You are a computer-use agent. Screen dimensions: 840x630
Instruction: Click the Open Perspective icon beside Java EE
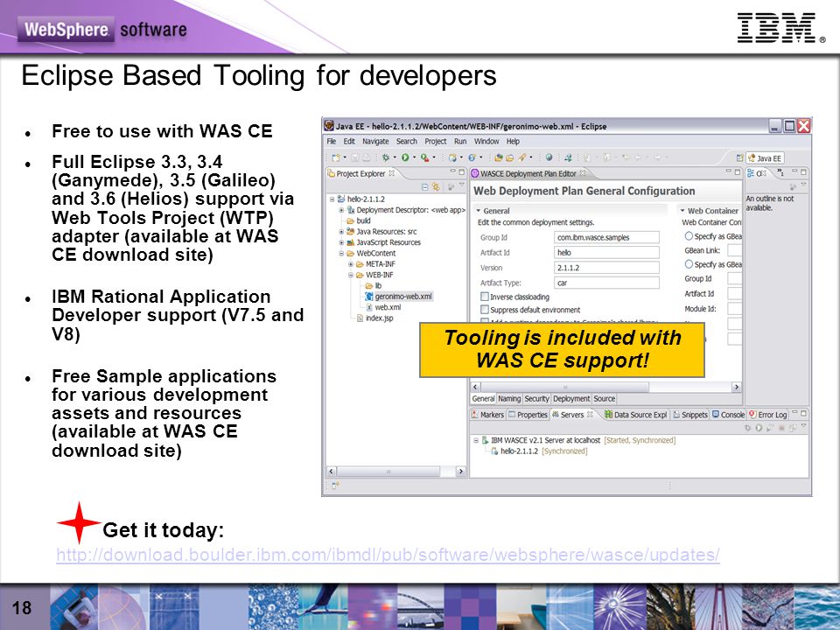coord(740,158)
